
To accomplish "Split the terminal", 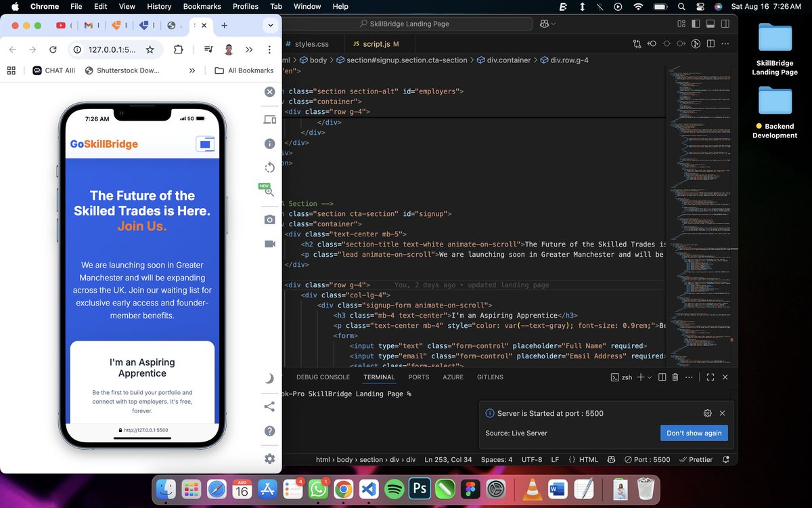I will pyautogui.click(x=662, y=377).
